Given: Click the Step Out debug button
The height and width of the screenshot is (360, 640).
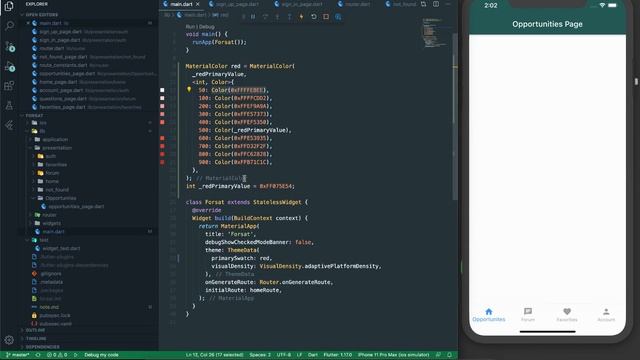Looking at the screenshot, I should (289, 17).
